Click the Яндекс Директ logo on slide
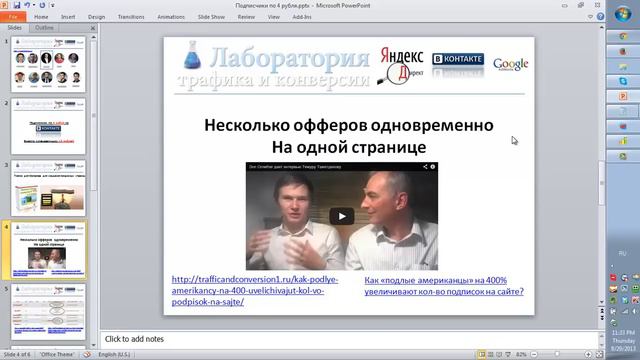The image size is (640, 360). pyautogui.click(x=401, y=65)
